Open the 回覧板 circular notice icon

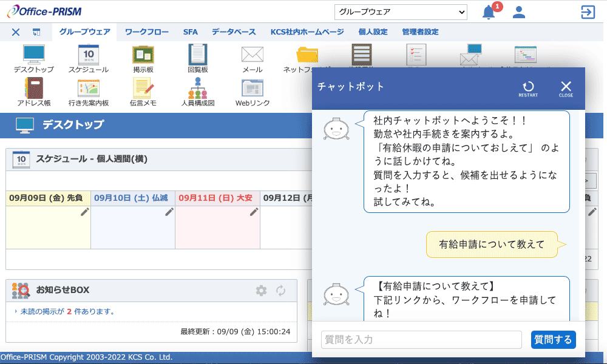198,56
